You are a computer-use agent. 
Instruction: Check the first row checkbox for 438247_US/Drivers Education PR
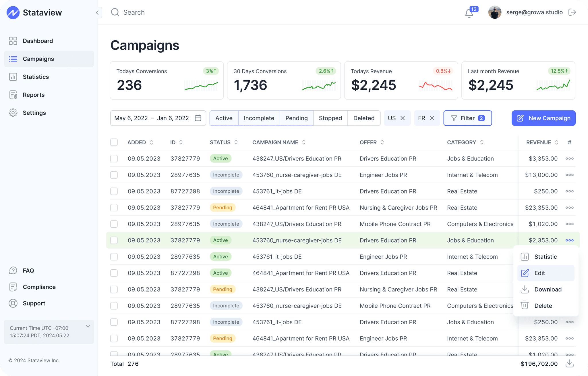[x=114, y=159]
